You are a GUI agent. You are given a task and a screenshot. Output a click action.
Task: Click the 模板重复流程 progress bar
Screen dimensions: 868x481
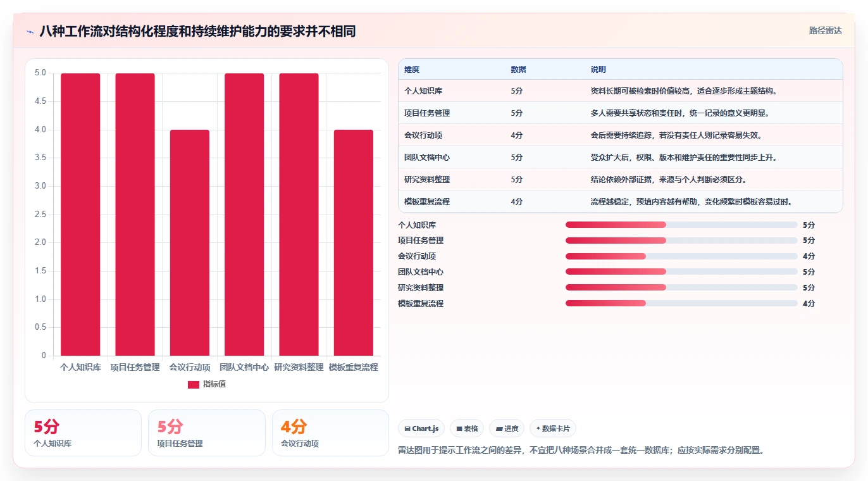tap(681, 303)
